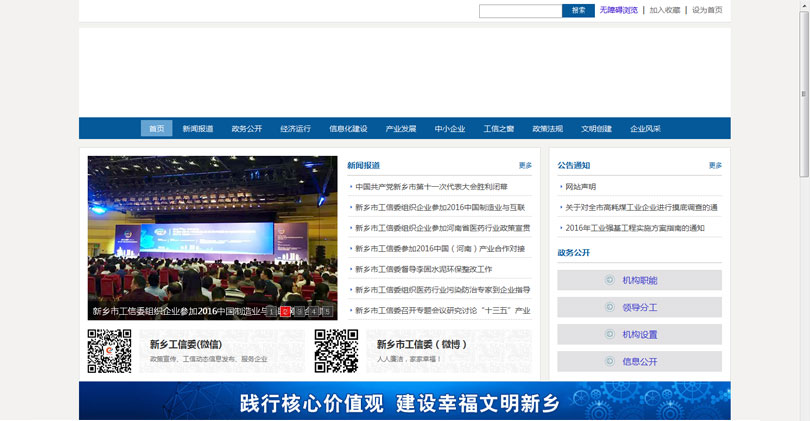Image resolution: width=810 pixels, height=421 pixels.
Task: Switch to carousel slide number 3
Action: (299, 311)
